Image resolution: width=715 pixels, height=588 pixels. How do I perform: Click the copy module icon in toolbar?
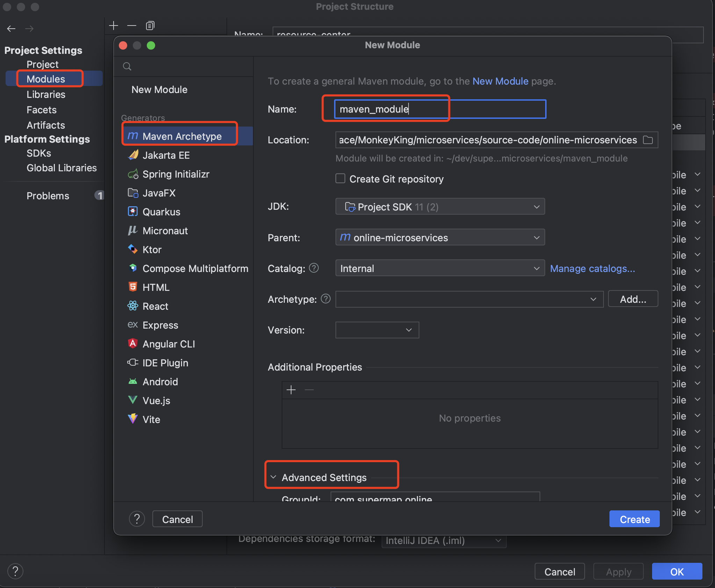[150, 26]
